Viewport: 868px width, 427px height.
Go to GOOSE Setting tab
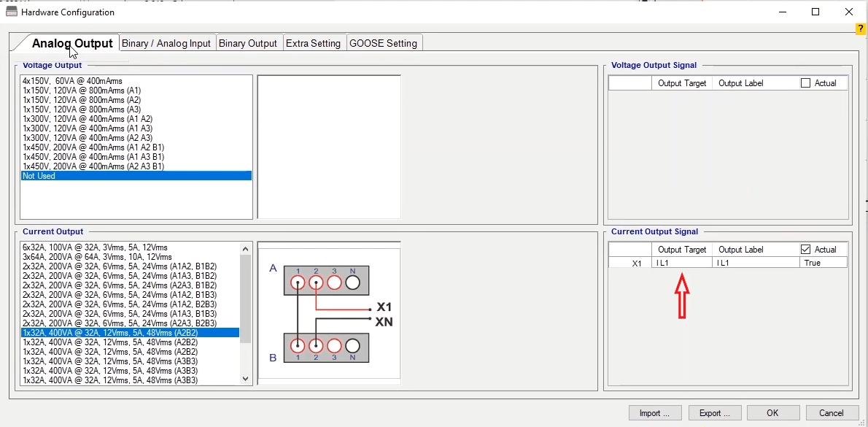point(383,43)
